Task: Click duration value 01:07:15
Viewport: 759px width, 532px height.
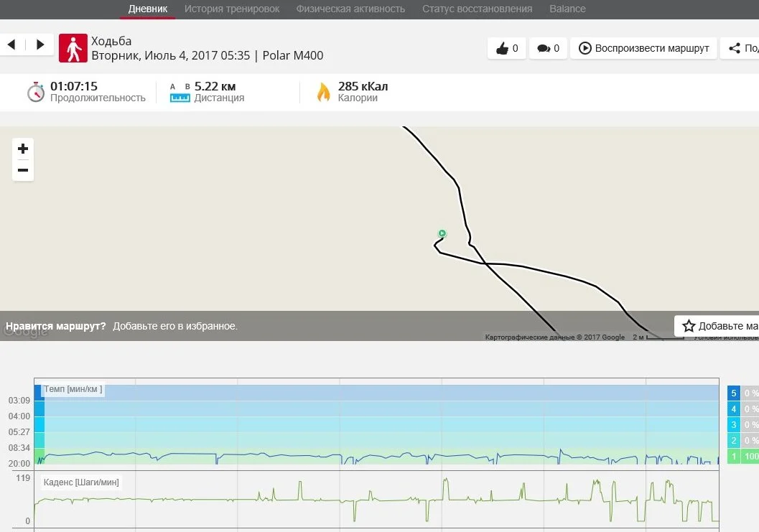Action: [x=73, y=86]
